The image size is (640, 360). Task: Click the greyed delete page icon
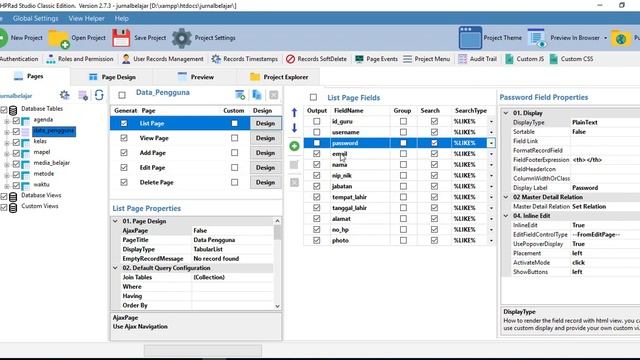[x=273, y=95]
